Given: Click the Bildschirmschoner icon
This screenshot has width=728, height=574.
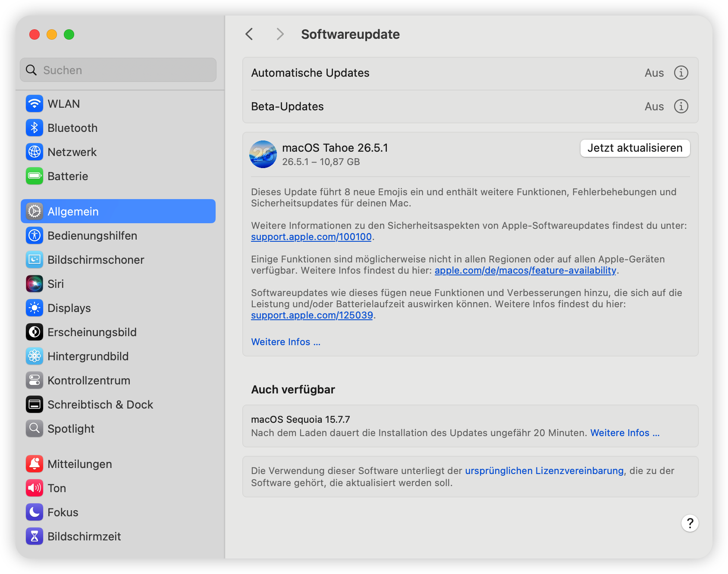Looking at the screenshot, I should (35, 260).
